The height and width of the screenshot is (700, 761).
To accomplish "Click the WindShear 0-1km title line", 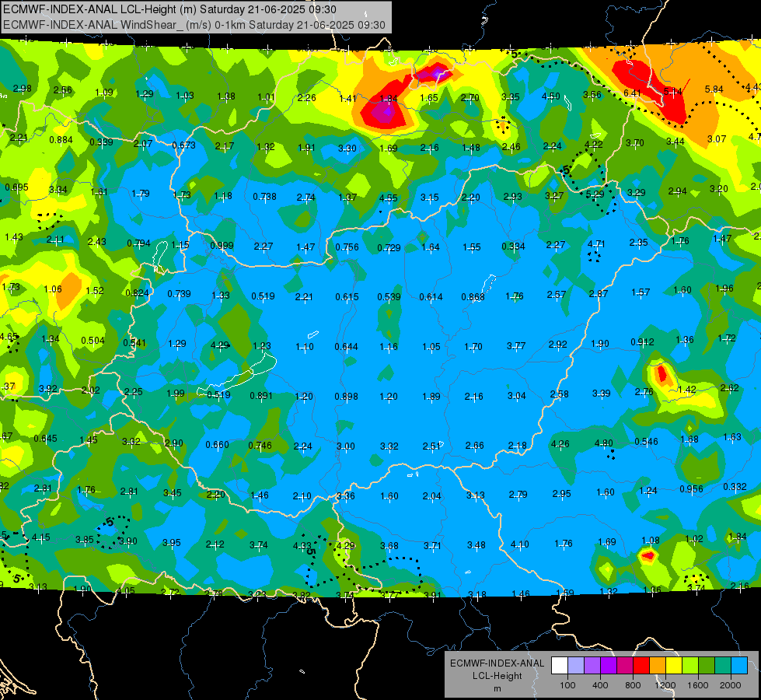I will 194,25.
